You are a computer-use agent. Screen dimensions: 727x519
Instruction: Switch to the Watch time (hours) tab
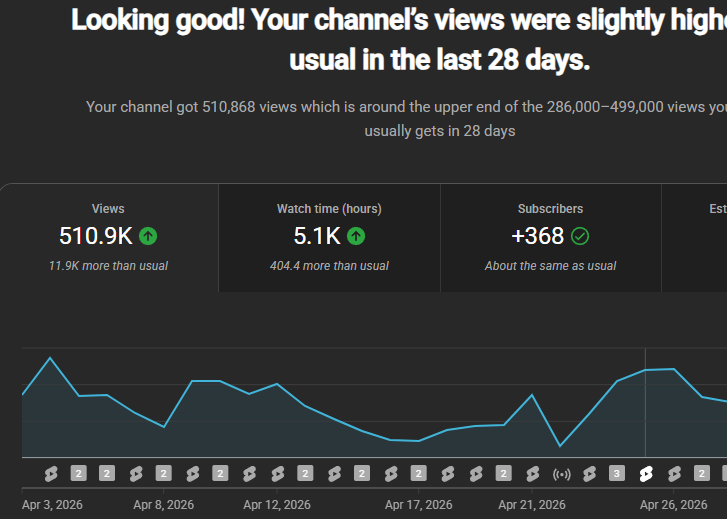point(329,238)
